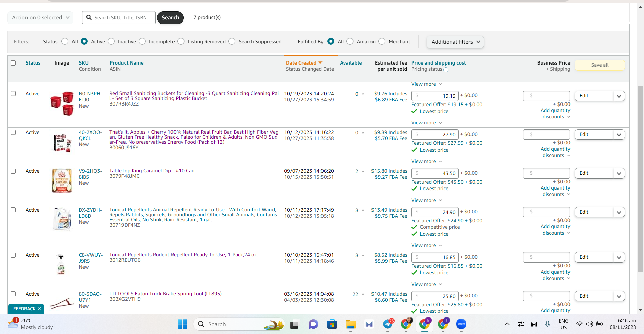This screenshot has height=334, width=644.
Task: Show hidden system tray icons
Action: pyautogui.click(x=507, y=324)
